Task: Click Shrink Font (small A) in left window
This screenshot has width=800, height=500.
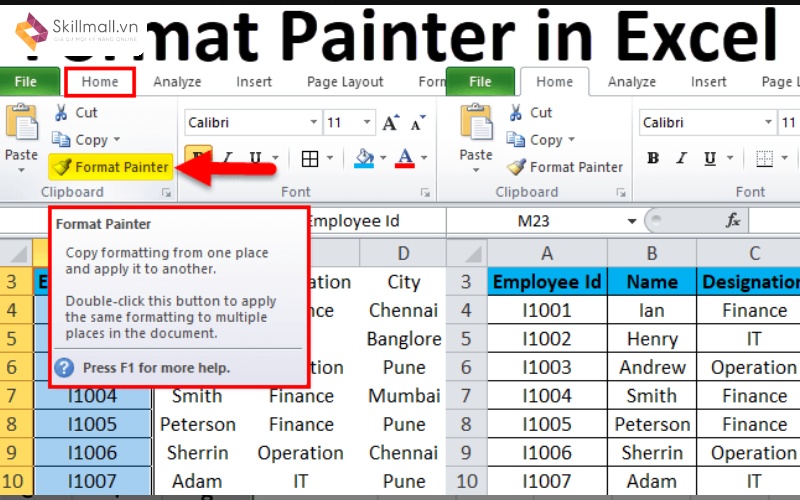Action: tap(417, 122)
